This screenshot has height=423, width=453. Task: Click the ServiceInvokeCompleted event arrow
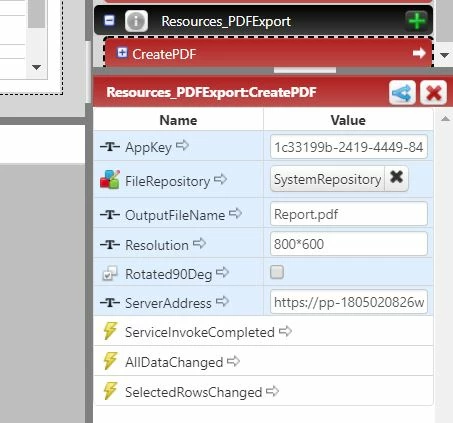click(285, 331)
